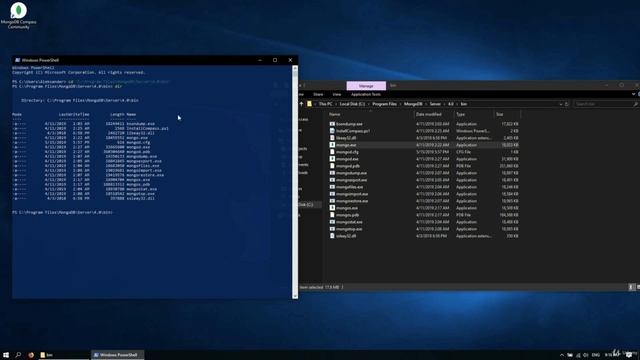This screenshot has height=360, width=640.
Task: Click 'mongod.exe' text in PowerShell listing
Action: [x=138, y=147]
